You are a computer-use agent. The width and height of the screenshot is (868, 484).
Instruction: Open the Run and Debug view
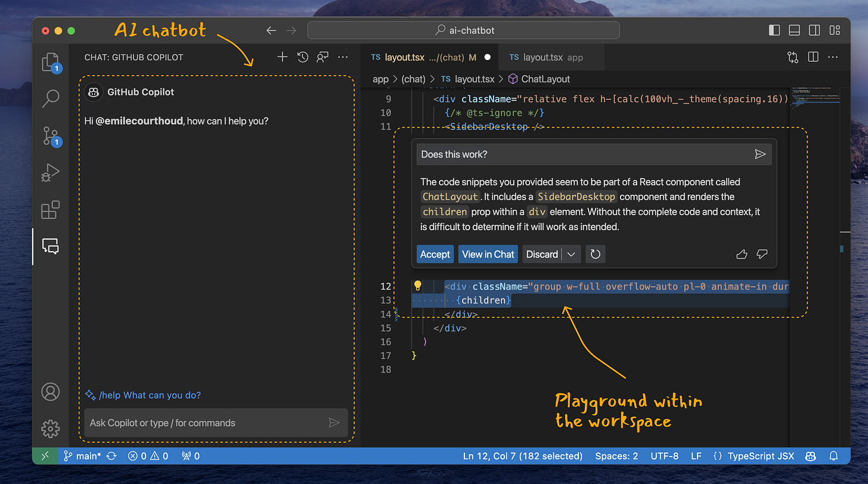click(x=51, y=173)
